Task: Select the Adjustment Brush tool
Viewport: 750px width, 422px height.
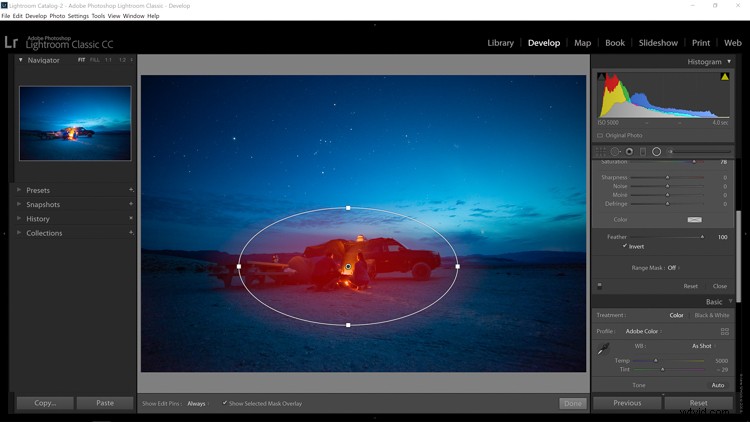Action: click(x=671, y=152)
